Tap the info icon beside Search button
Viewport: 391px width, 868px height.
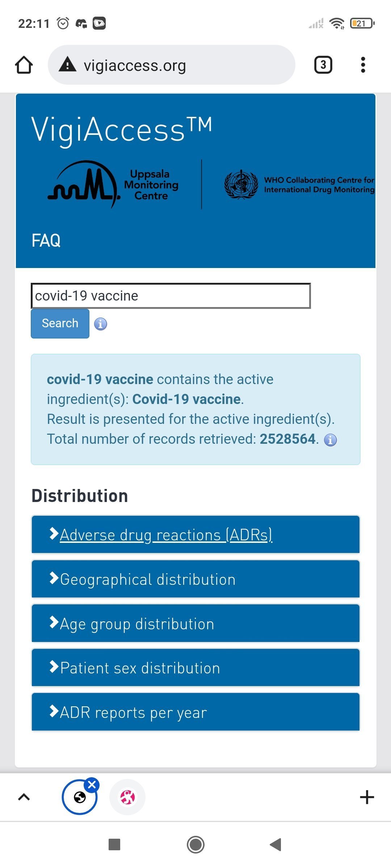click(100, 324)
